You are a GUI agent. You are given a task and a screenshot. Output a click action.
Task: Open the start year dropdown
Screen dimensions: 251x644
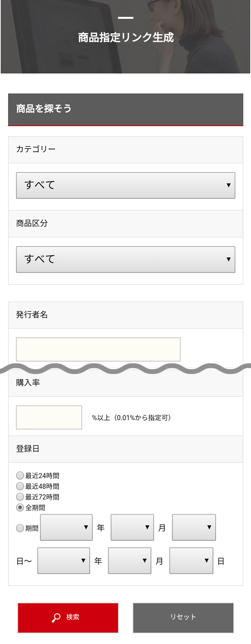click(x=66, y=527)
